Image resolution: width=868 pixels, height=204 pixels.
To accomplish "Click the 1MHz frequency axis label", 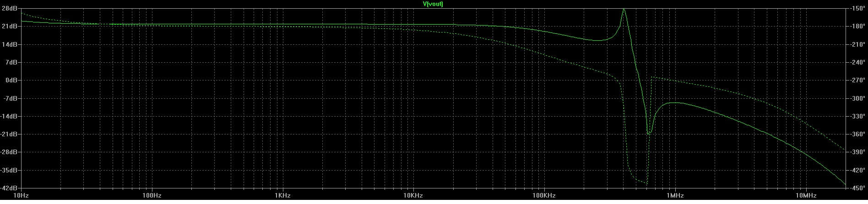I will [674, 196].
